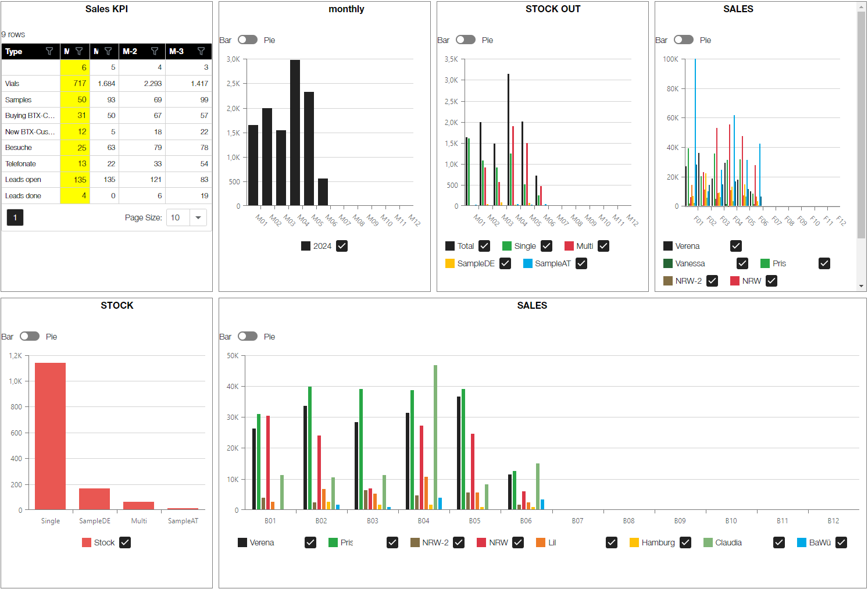The height and width of the screenshot is (589, 868).
Task: Uncheck the SampleAT series checkbox
Action: [x=581, y=263]
